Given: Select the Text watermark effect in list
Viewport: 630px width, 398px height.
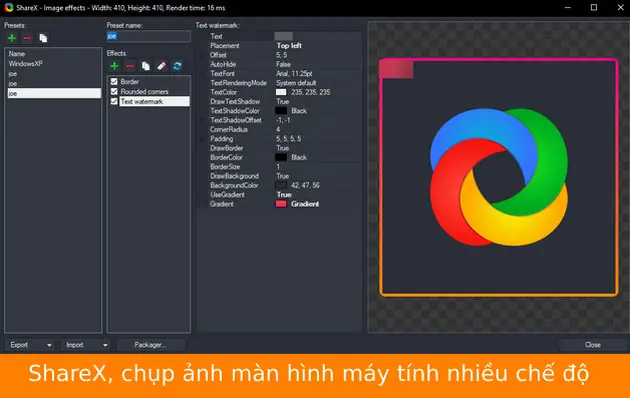Looking at the screenshot, I should (x=155, y=101).
